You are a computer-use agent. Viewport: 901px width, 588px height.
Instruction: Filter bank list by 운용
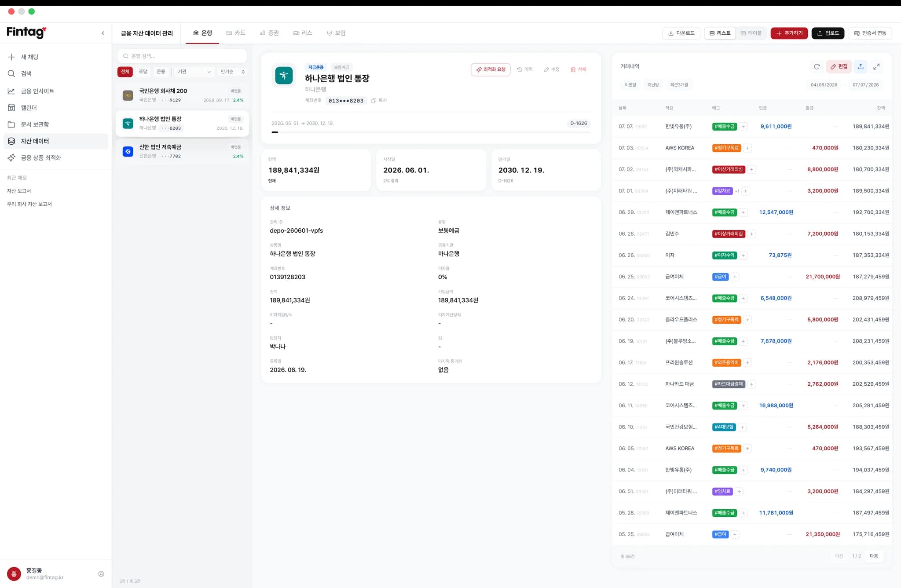click(x=161, y=72)
